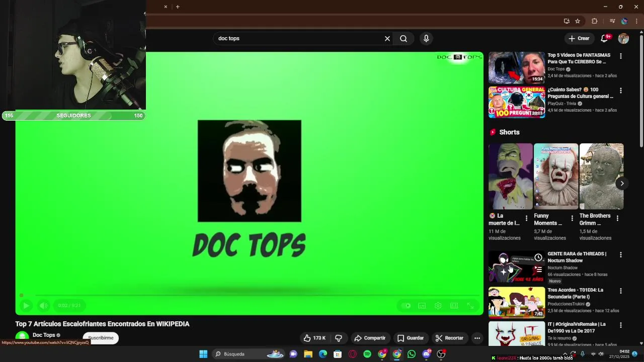Show next Shorts with the arrow
The image size is (644, 362).
tap(622, 184)
